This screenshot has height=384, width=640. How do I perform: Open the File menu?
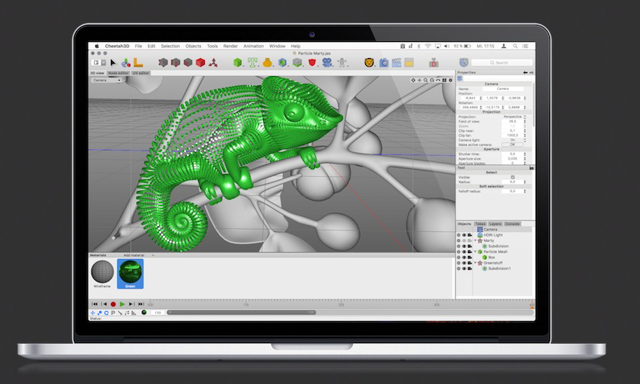coord(138,46)
